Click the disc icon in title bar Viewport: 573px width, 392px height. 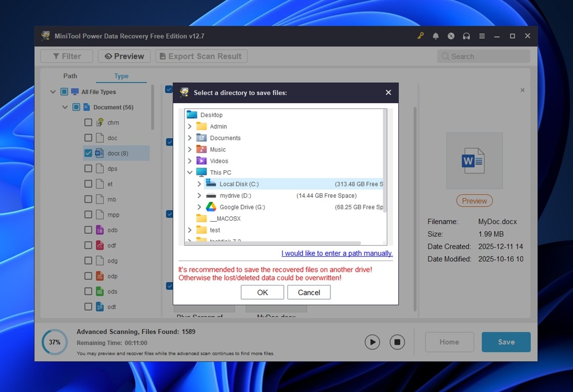(x=451, y=36)
